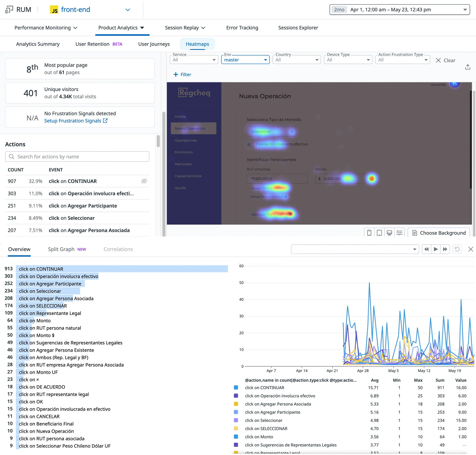Click the reset/undo time icon
The width and height of the screenshot is (476, 455).
pos(457,249)
